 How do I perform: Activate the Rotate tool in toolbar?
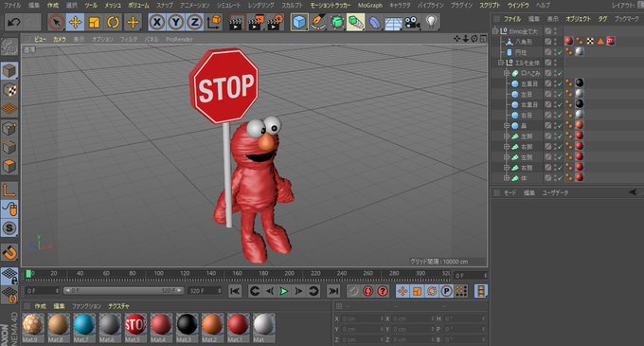pyautogui.click(x=113, y=22)
